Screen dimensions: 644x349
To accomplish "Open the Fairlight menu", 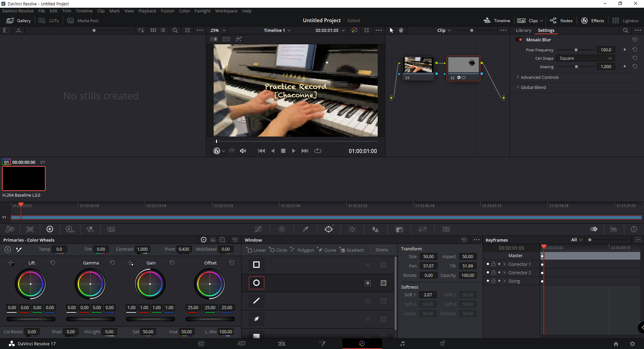I will point(202,11).
